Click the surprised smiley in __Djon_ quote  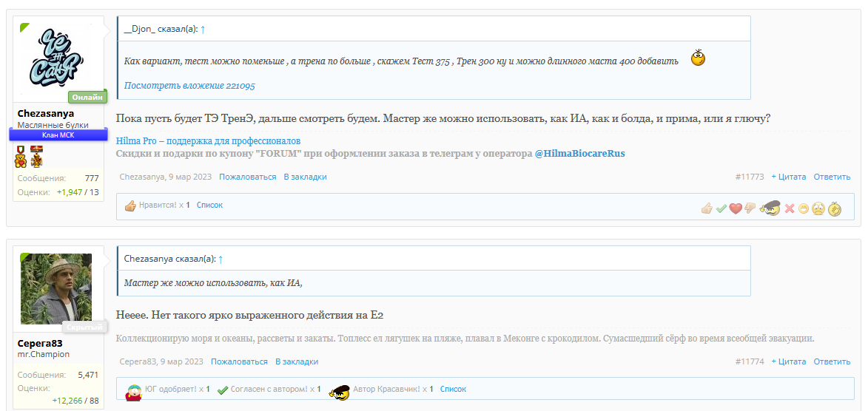point(699,57)
